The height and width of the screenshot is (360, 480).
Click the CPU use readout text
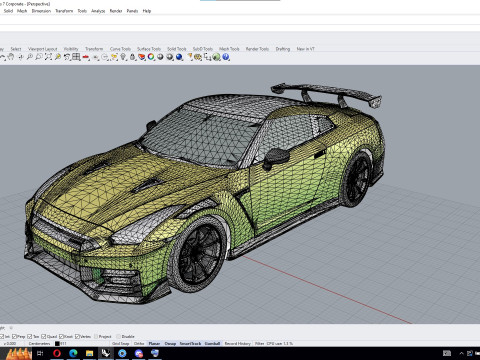pyautogui.click(x=280, y=343)
